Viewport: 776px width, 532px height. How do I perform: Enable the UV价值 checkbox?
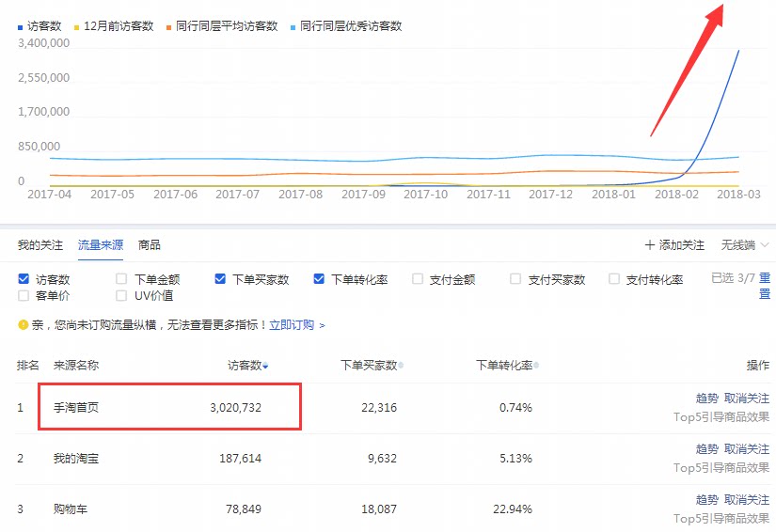pos(121,296)
